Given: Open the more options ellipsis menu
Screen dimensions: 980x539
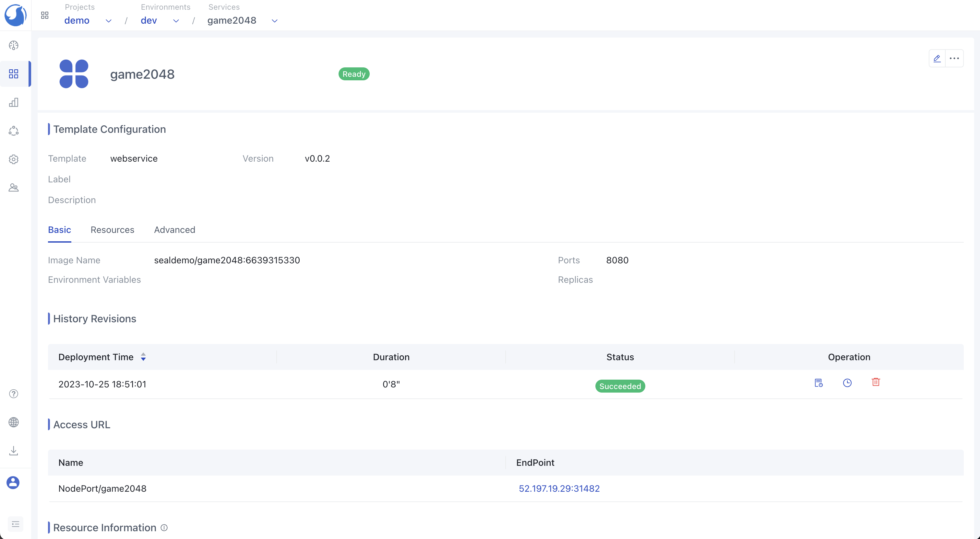Looking at the screenshot, I should (954, 59).
